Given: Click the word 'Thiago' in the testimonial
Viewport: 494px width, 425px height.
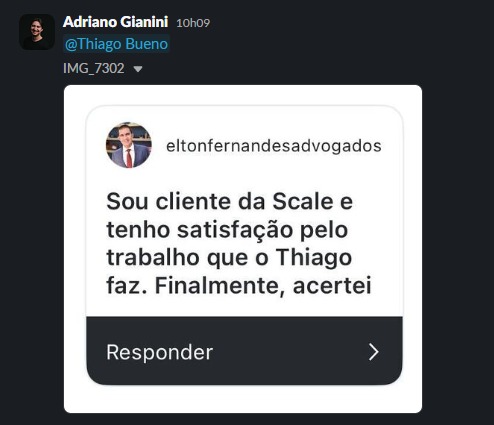Looking at the screenshot, I should 314,259.
